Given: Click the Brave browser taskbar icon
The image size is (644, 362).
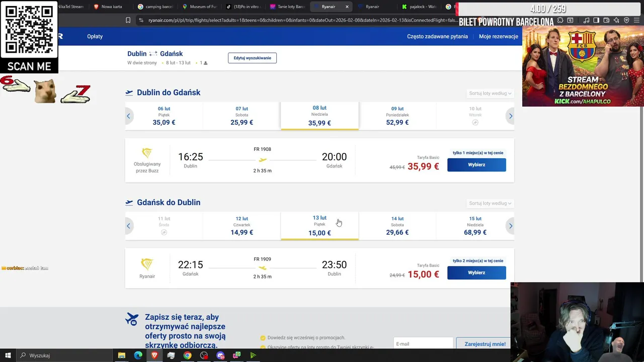Looking at the screenshot, I should click(154, 355).
